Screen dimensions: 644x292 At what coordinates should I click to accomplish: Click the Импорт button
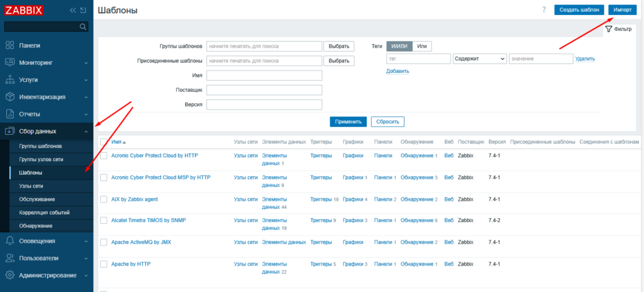point(623,9)
